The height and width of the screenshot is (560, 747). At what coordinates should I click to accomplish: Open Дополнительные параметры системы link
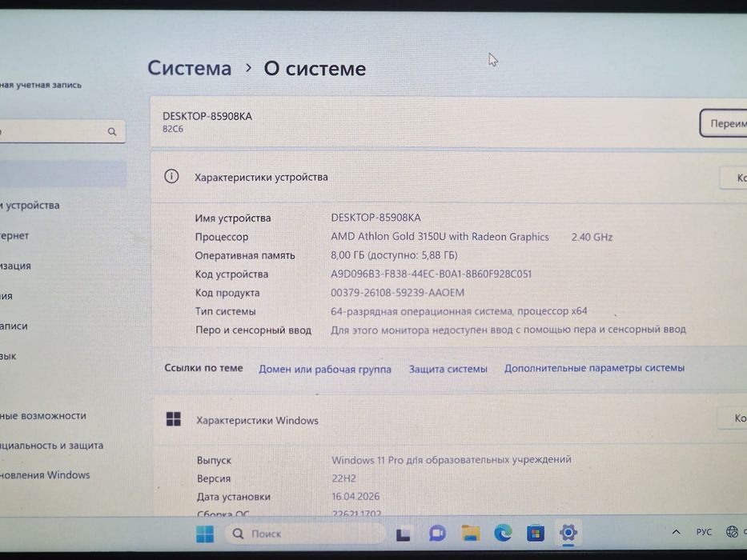pos(594,368)
